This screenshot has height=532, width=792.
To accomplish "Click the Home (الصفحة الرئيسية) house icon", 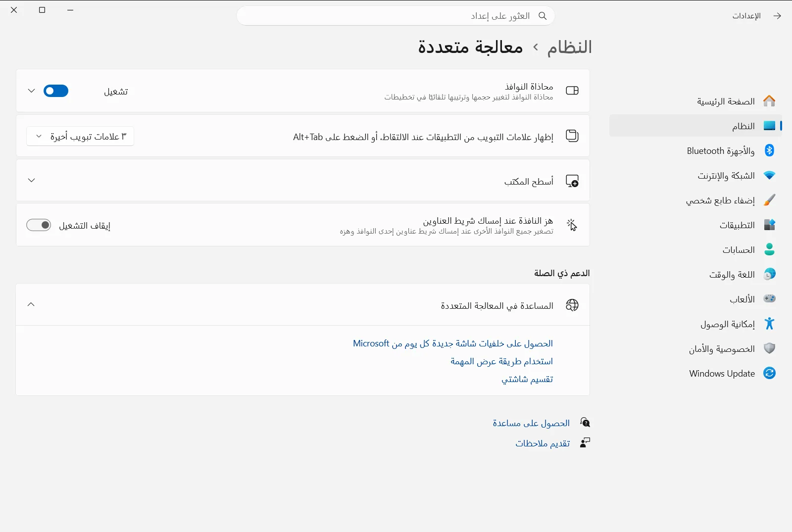I will [x=769, y=101].
